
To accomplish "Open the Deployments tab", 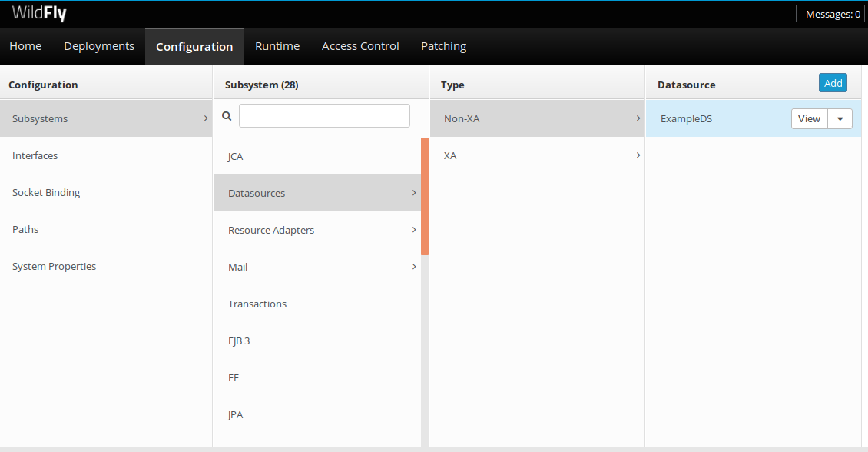I will click(x=99, y=46).
